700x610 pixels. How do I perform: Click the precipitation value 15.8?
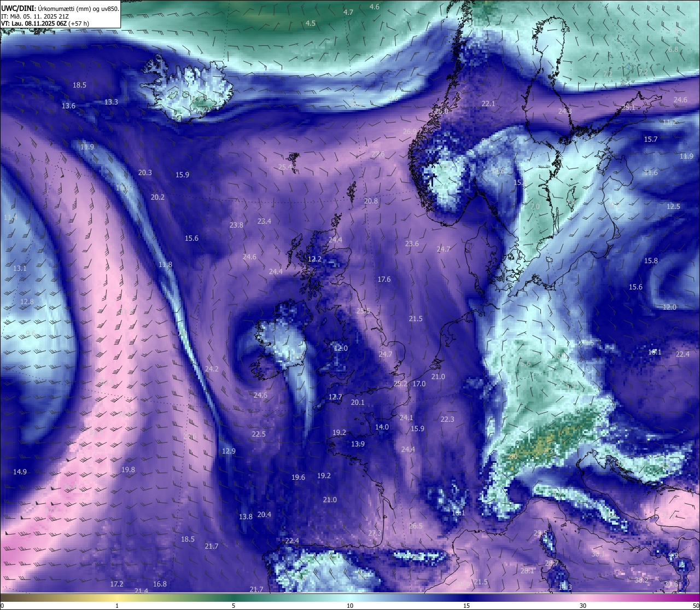pyautogui.click(x=651, y=260)
